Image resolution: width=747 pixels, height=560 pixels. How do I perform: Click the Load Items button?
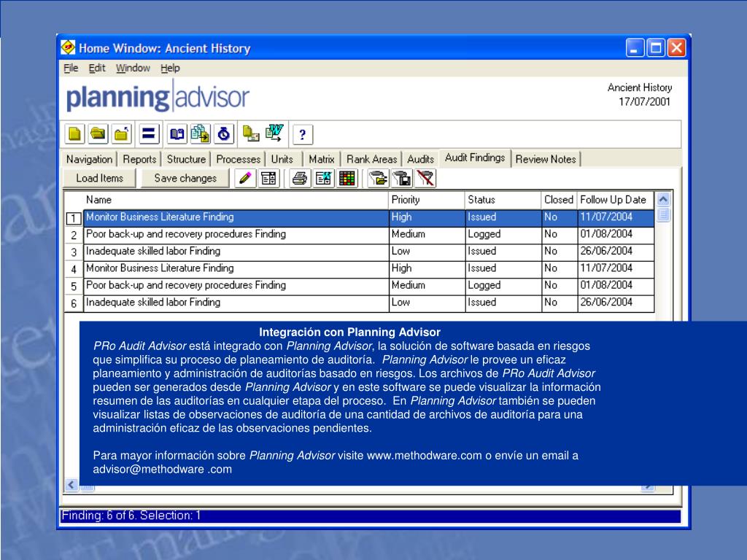point(99,178)
